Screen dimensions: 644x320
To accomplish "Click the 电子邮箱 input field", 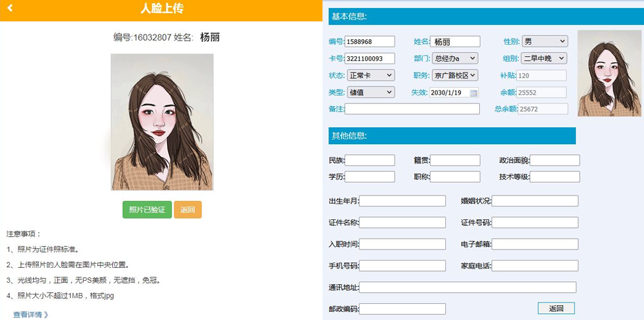I will click(535, 244).
